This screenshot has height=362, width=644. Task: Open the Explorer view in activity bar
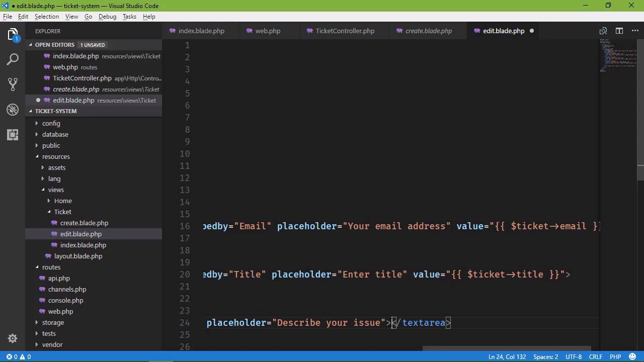(13, 34)
